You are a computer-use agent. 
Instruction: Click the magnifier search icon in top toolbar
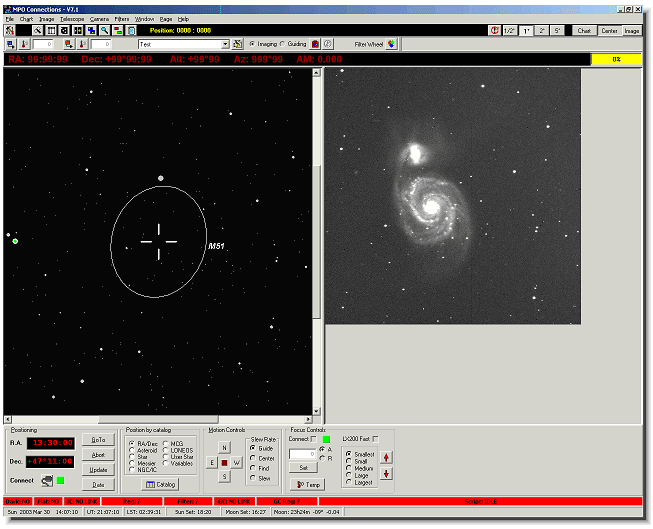pyautogui.click(x=104, y=30)
